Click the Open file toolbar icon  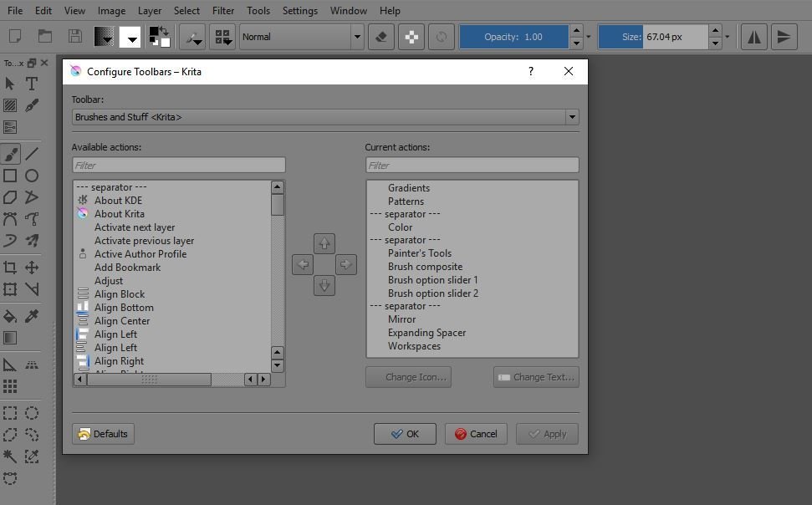pos(45,37)
